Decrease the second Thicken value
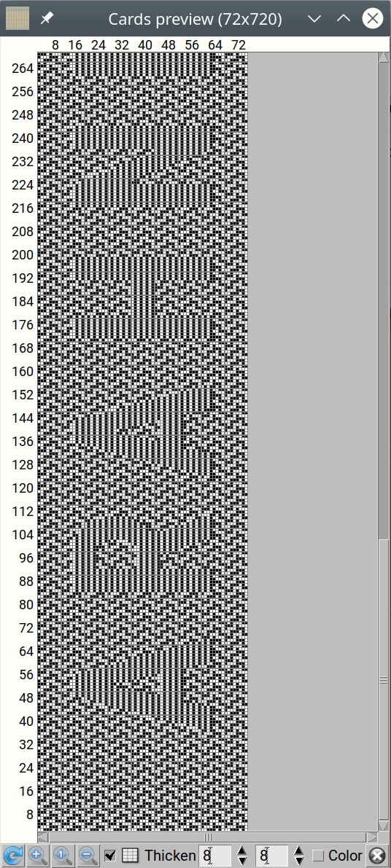The width and height of the screenshot is (391, 868). coord(299,861)
